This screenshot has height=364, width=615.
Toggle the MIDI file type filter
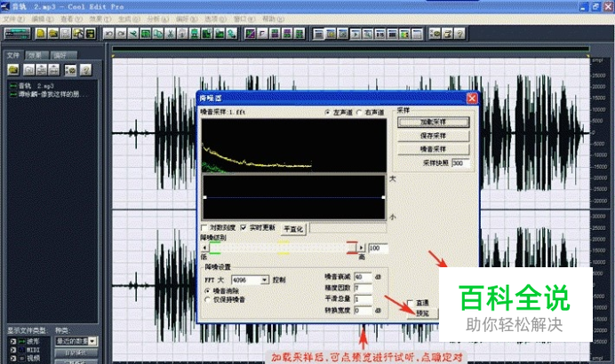(13, 350)
